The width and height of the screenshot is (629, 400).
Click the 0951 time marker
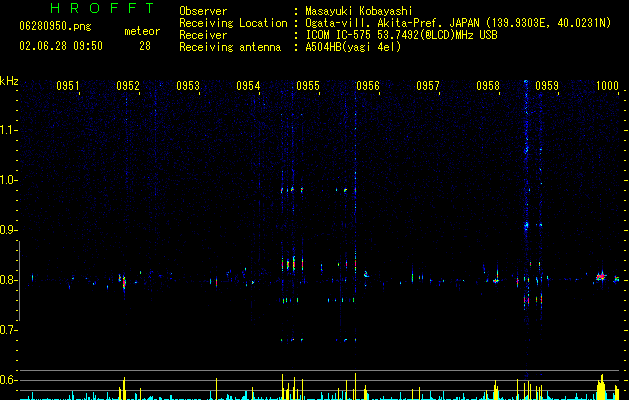point(67,86)
